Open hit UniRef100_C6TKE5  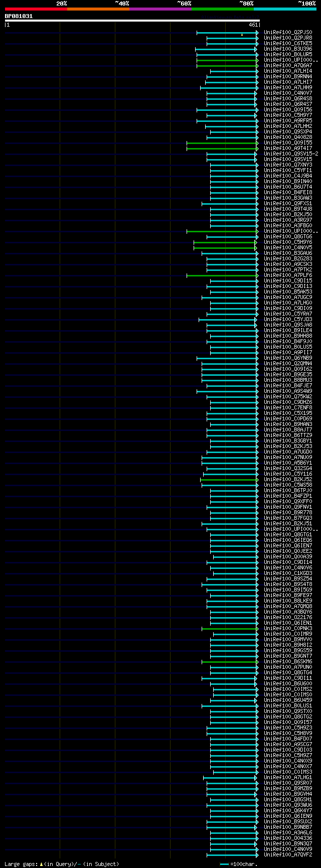288,43
